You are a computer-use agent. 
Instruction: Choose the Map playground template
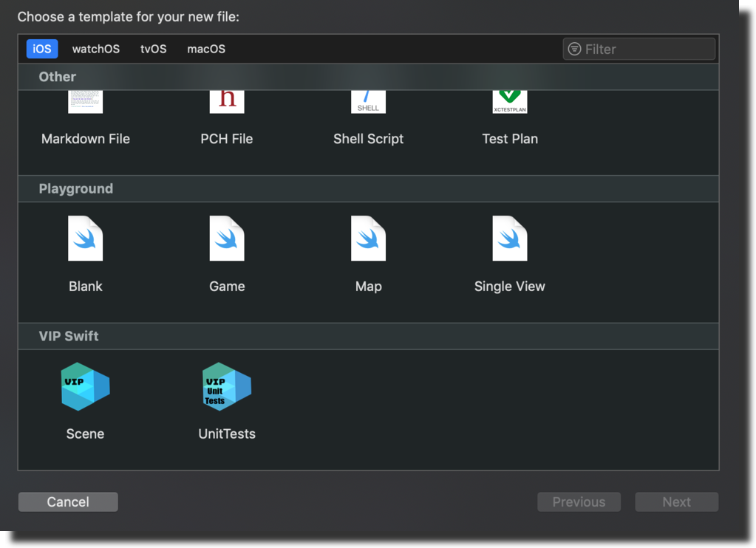pyautogui.click(x=368, y=238)
